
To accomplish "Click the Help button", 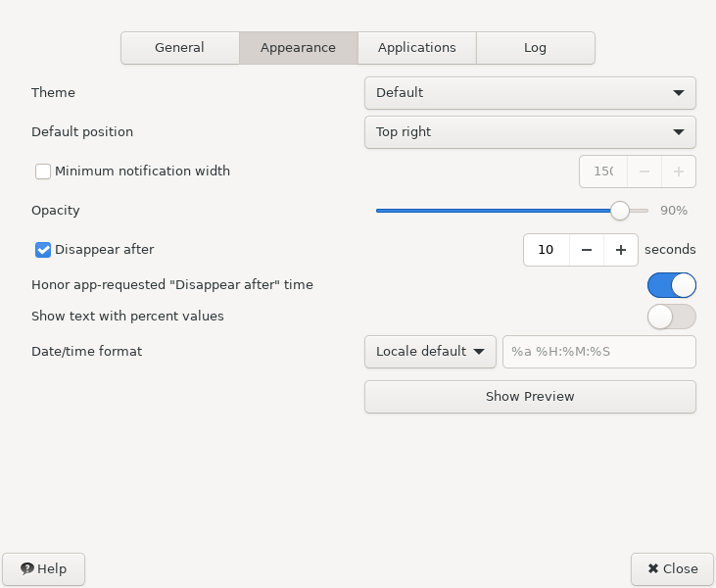I will pyautogui.click(x=44, y=569).
